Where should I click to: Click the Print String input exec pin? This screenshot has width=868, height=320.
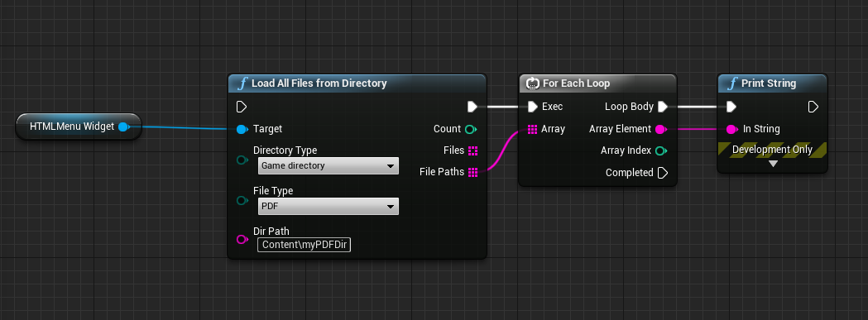tap(731, 107)
